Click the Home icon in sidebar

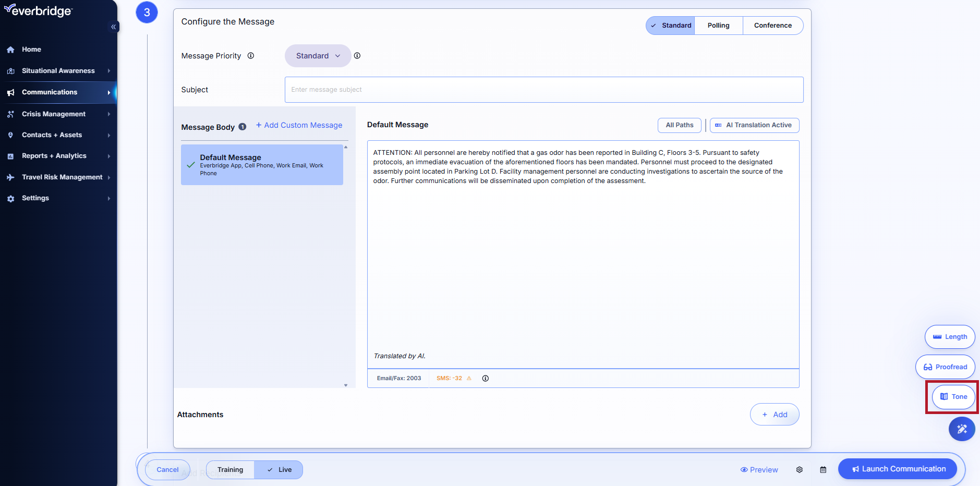point(10,50)
